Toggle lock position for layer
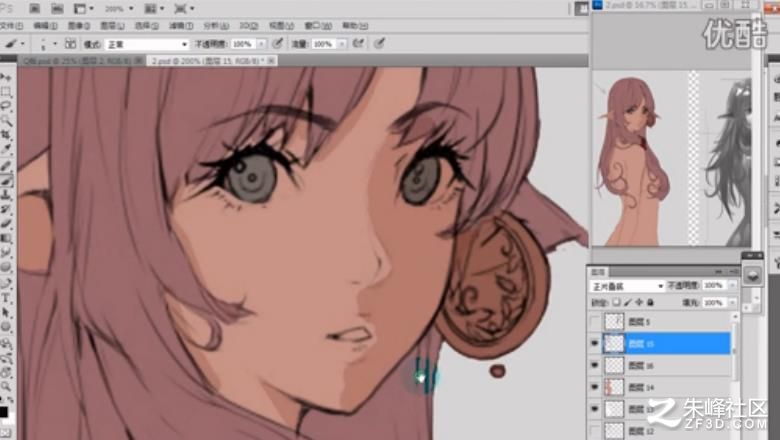The height and width of the screenshot is (440, 780). (x=639, y=302)
